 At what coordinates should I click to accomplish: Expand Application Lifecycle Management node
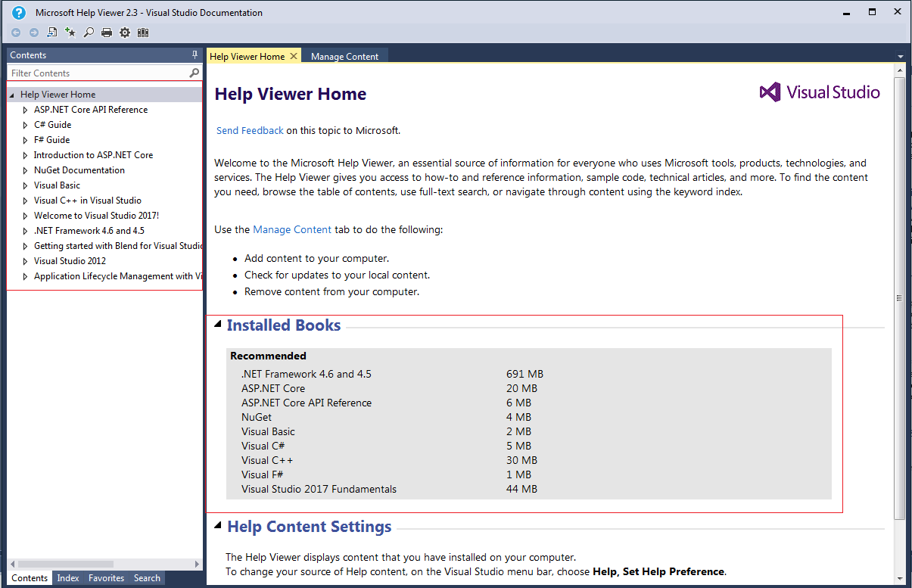tap(25, 276)
